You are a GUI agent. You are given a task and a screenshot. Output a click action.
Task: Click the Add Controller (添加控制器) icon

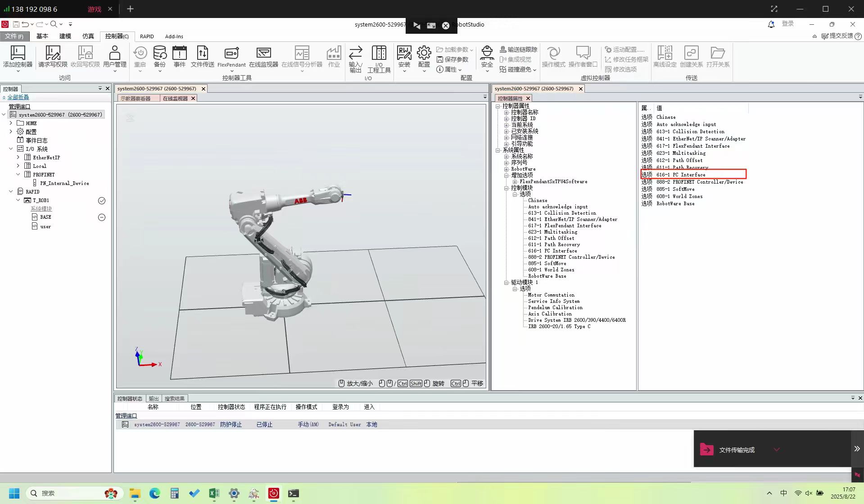point(18,53)
